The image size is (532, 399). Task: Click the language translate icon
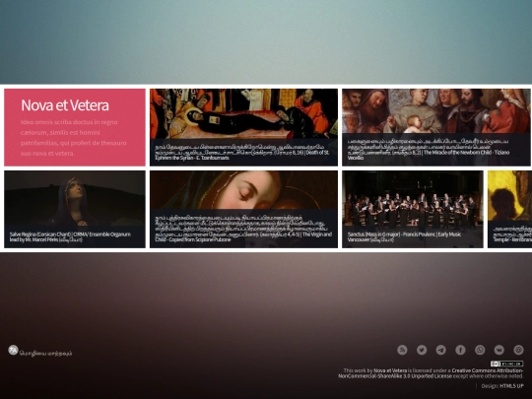pos(13,350)
